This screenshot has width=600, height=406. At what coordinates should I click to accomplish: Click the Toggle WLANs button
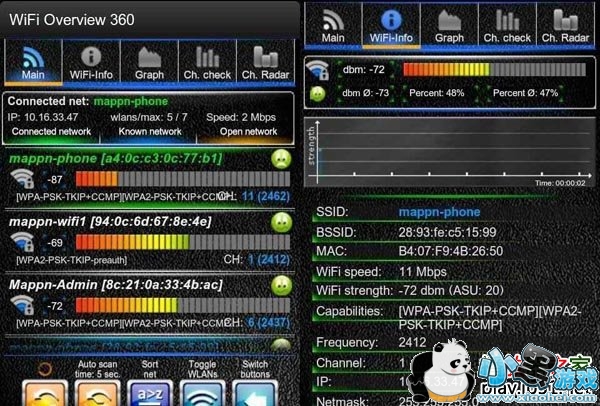tap(202, 392)
